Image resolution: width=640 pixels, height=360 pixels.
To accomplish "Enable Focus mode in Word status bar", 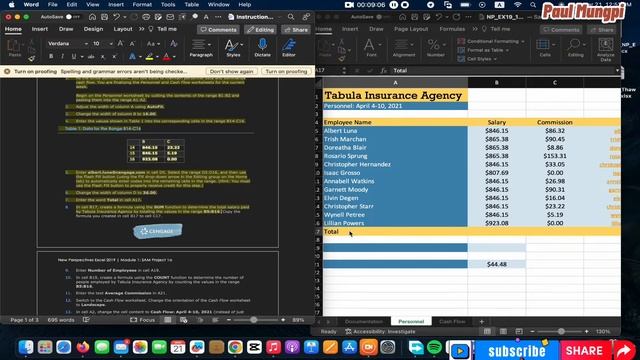I will pos(142,320).
